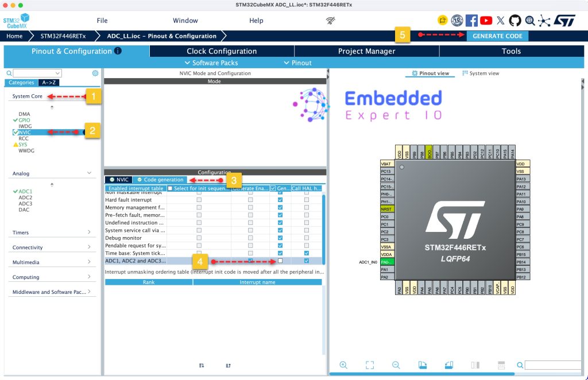Switch the category list to A->Z
This screenshot has height=380, width=588.
(49, 83)
